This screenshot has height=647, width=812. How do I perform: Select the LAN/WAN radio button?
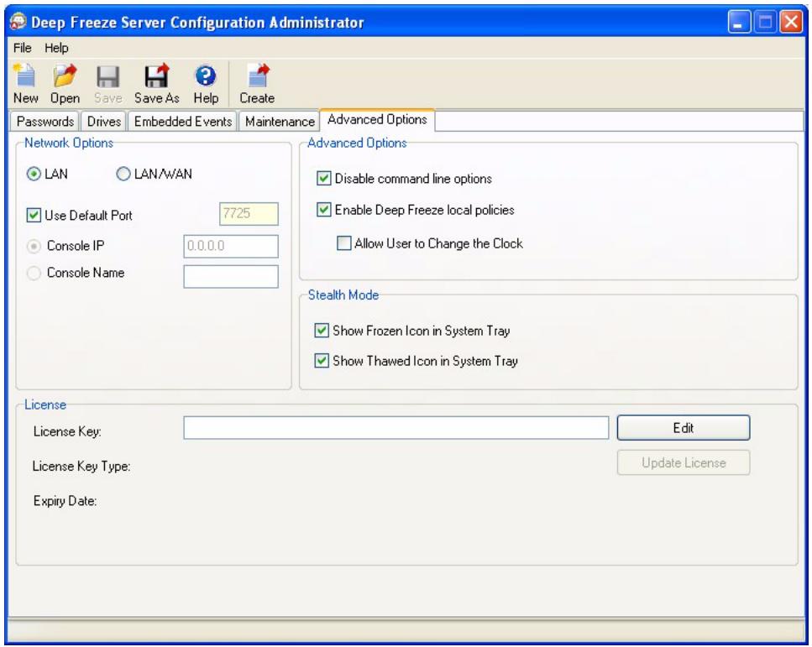(123, 174)
